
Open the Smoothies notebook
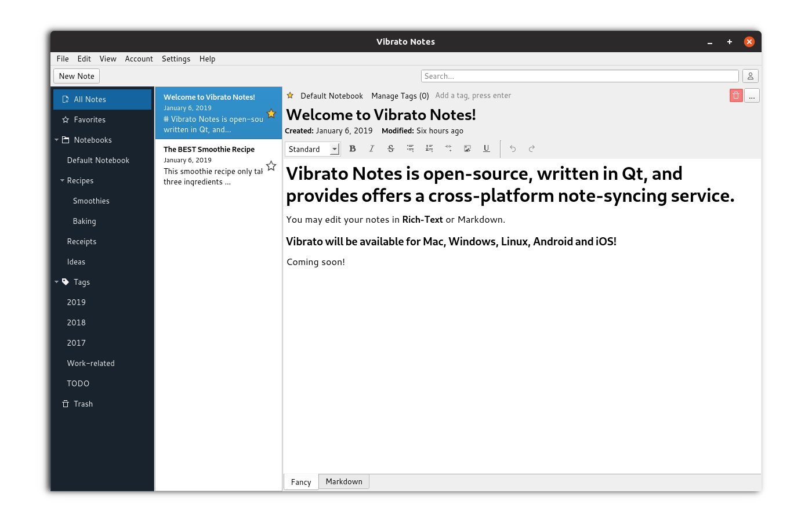click(x=91, y=201)
